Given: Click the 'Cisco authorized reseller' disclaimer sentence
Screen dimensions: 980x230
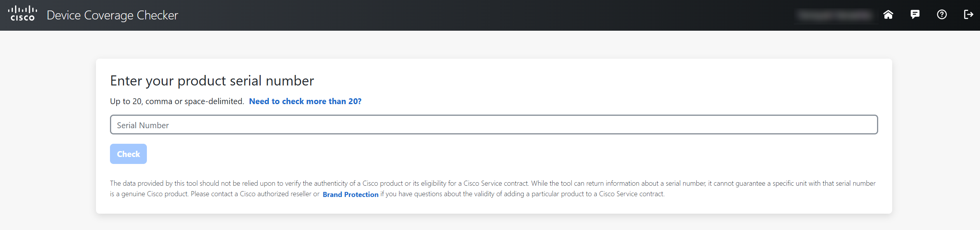Looking at the screenshot, I should (214, 194).
